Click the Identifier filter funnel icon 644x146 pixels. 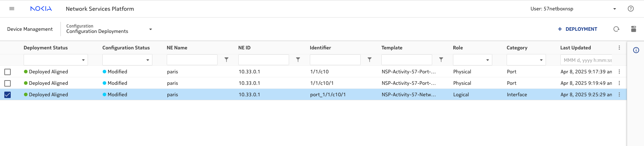click(x=370, y=60)
